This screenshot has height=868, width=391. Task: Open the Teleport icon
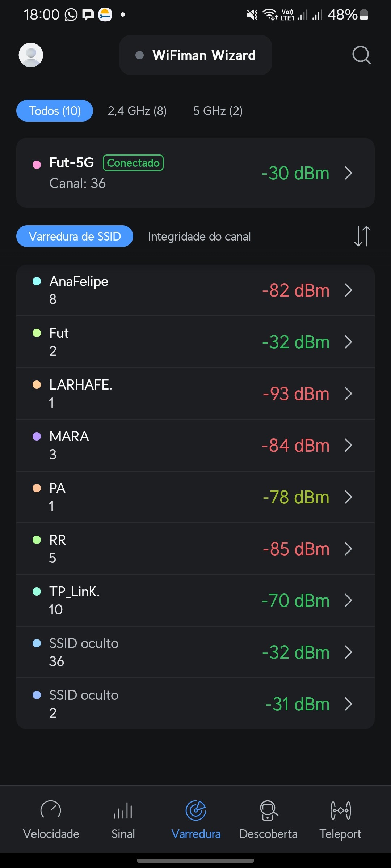[x=340, y=810]
